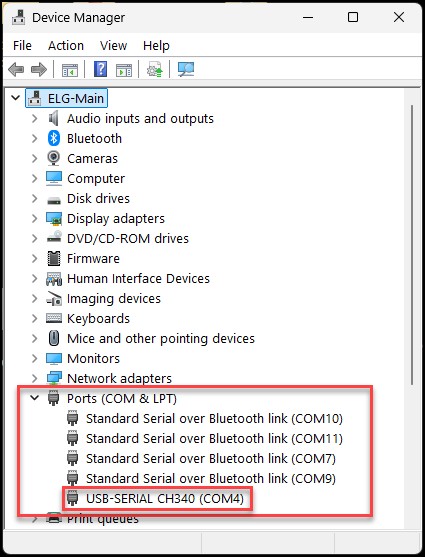Select the Bluetooth category icon
This screenshot has width=425, height=557.
tap(54, 138)
